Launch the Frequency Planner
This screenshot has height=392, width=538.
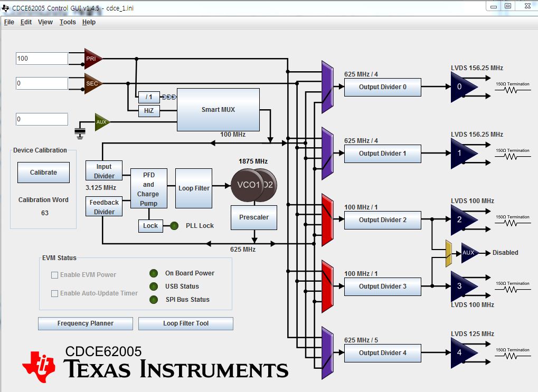[x=85, y=323]
